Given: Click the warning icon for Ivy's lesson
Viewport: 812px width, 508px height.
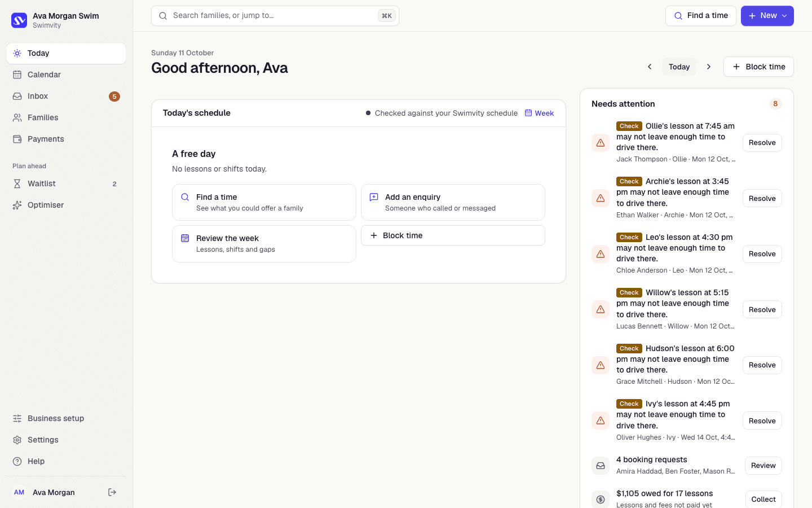Looking at the screenshot, I should [x=601, y=421].
